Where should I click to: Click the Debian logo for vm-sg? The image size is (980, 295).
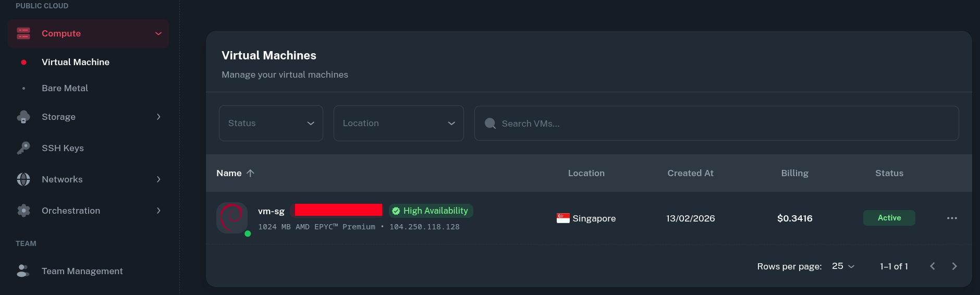232,217
